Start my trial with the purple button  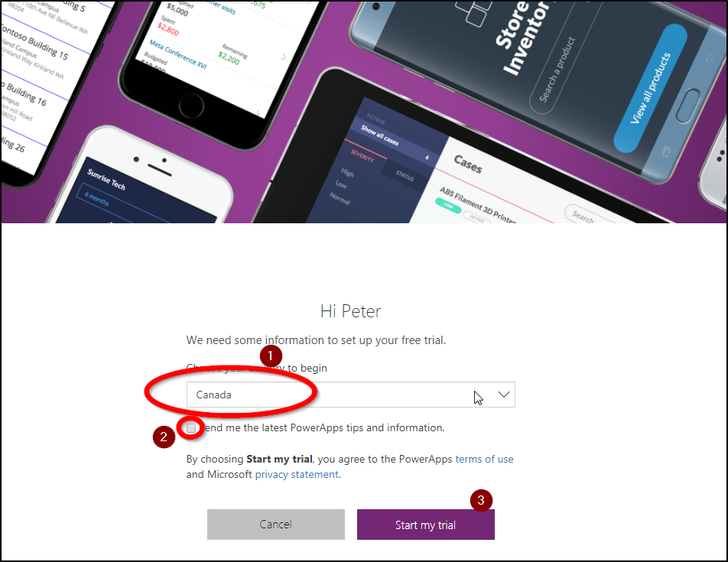pyautogui.click(x=426, y=525)
